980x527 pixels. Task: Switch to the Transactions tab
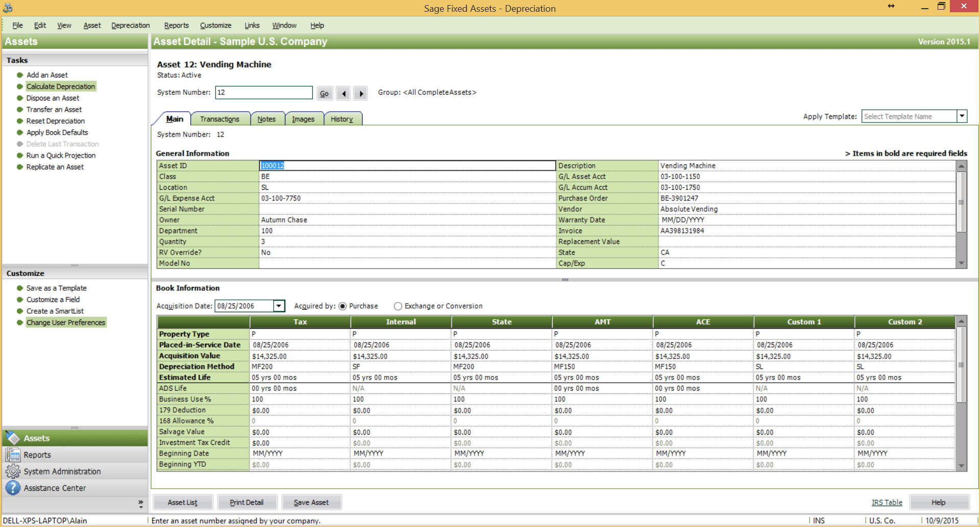[220, 118]
